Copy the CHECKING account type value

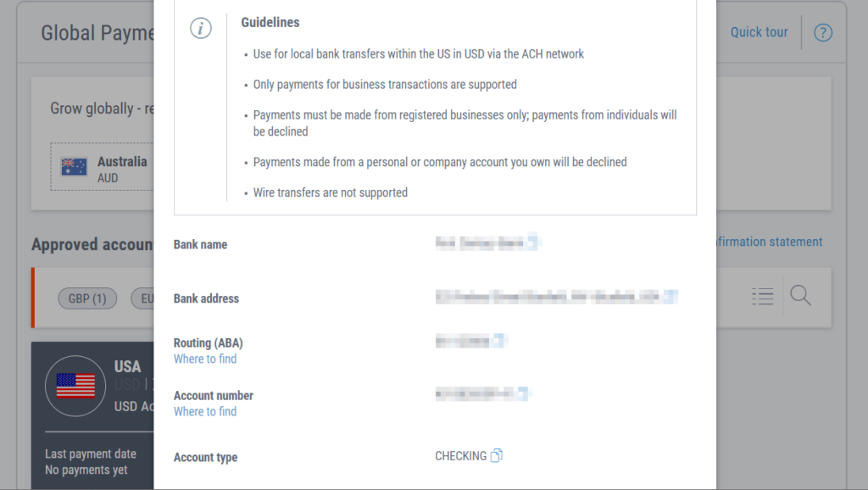[497, 455]
